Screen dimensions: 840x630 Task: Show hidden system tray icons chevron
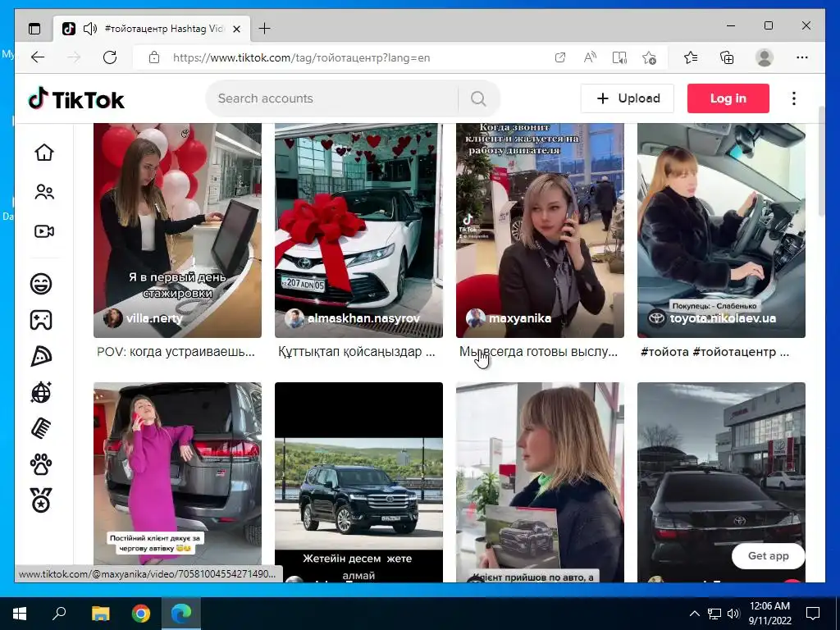[694, 614]
